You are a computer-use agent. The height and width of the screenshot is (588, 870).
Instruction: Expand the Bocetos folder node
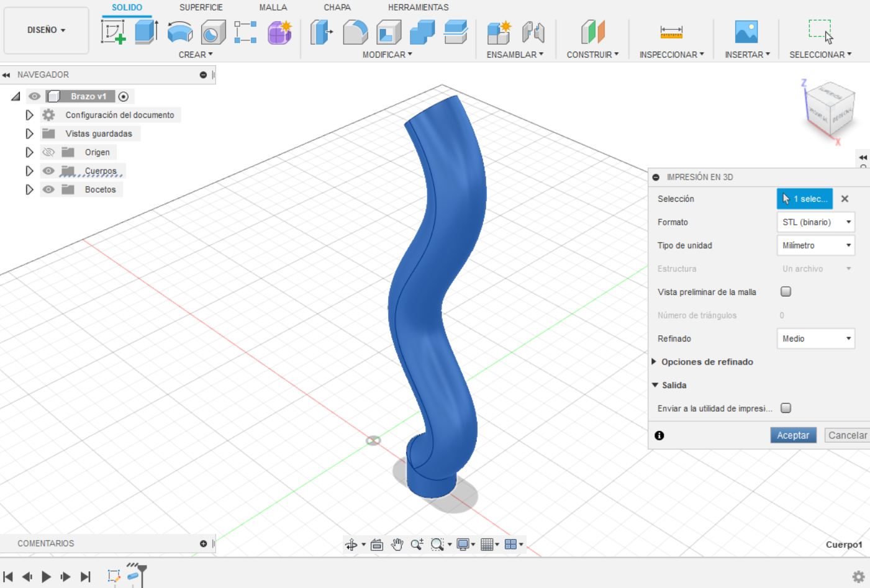(29, 189)
